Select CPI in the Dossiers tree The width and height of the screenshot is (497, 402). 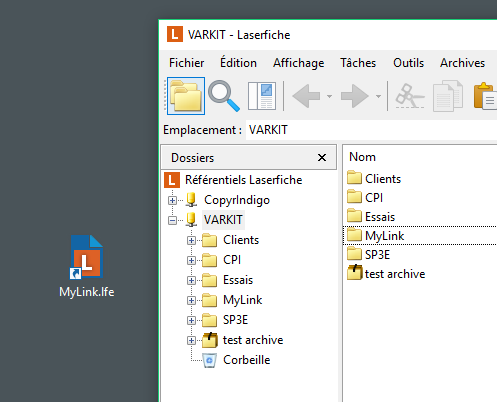tap(232, 260)
